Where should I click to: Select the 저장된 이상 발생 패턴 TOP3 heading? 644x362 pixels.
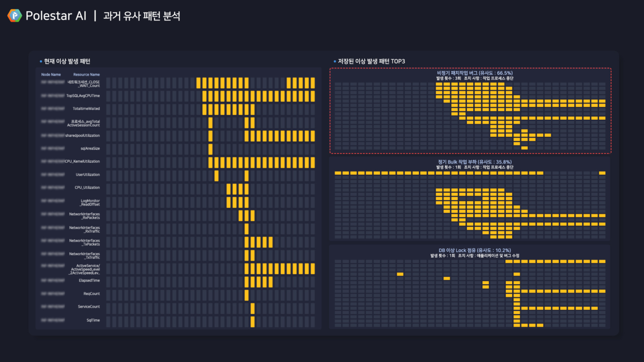point(372,61)
